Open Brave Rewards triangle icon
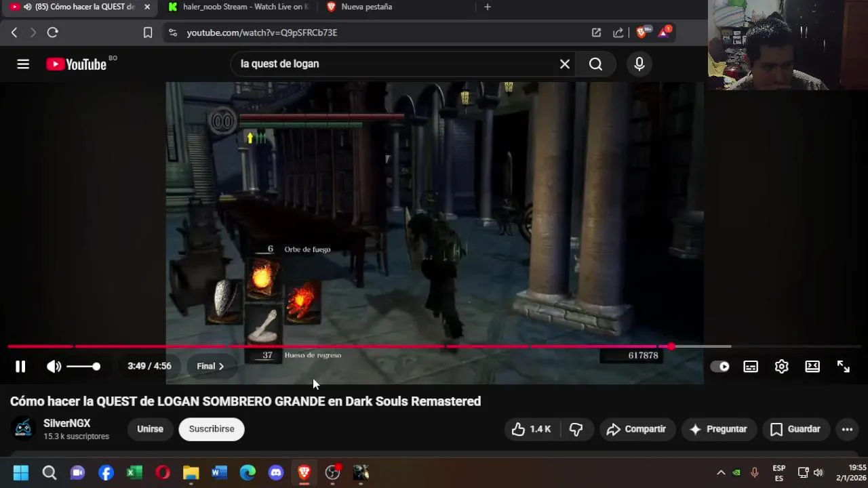Image resolution: width=868 pixels, height=488 pixels. [x=665, y=32]
